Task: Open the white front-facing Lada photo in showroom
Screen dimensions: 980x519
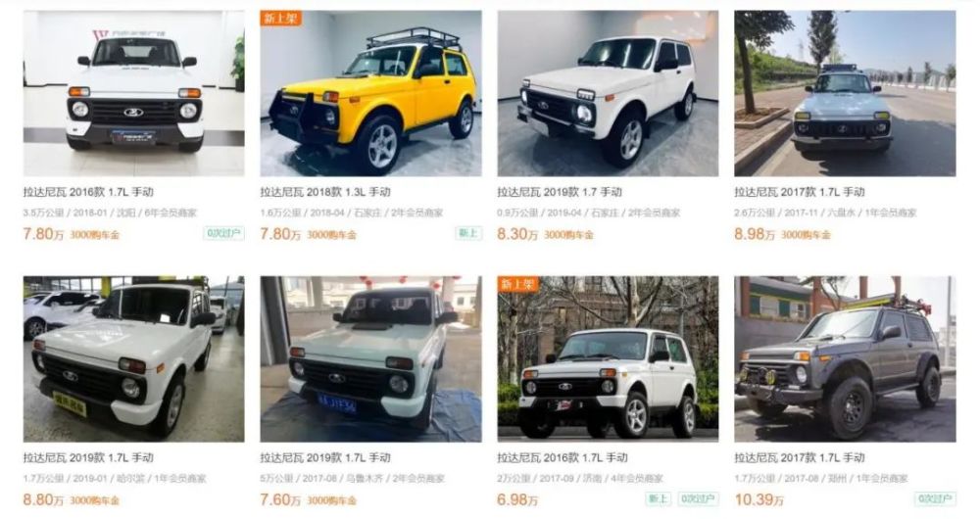Action: pyautogui.click(x=133, y=93)
